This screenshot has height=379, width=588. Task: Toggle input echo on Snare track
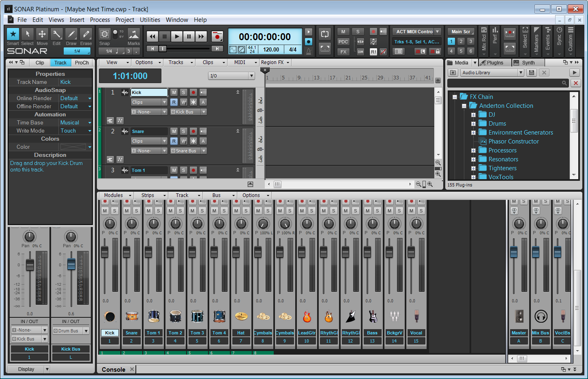(203, 131)
